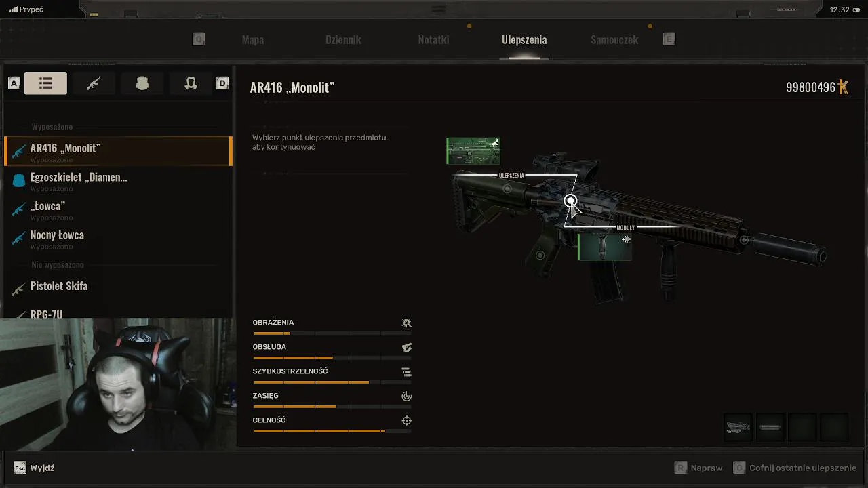This screenshot has width=868, height=488.
Task: Click the coupon currency icon beside 99800496
Action: (844, 87)
